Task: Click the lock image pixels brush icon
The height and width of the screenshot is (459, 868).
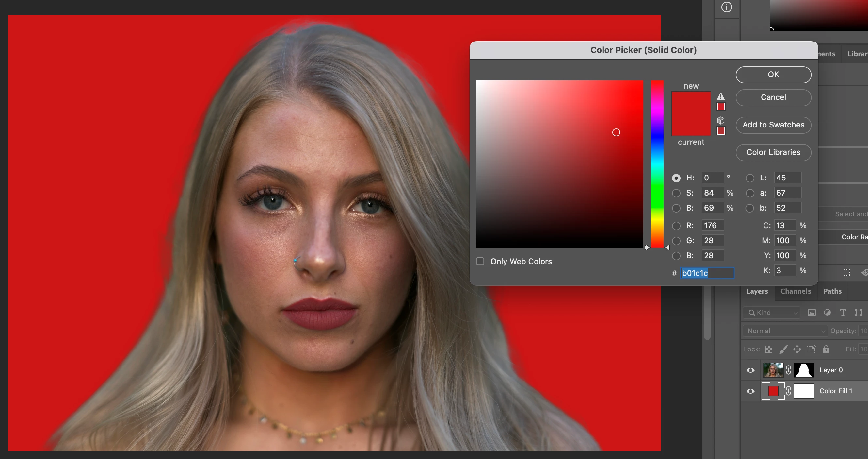Action: point(783,349)
